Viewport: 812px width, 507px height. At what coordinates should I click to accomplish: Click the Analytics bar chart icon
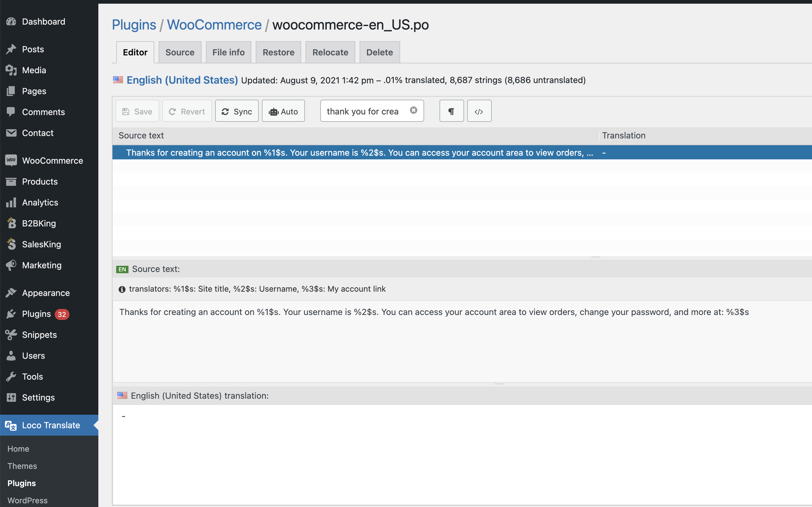(11, 202)
